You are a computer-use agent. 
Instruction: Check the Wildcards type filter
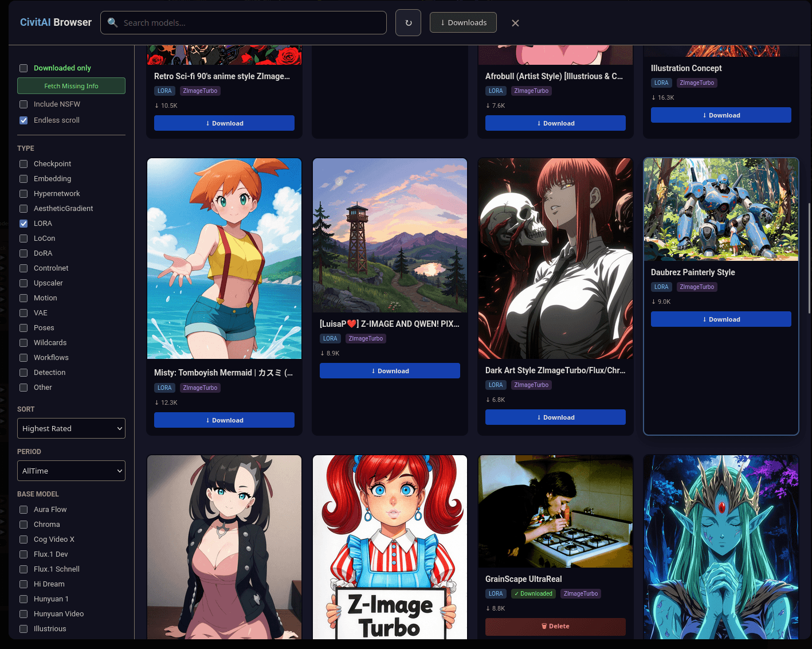coord(23,343)
